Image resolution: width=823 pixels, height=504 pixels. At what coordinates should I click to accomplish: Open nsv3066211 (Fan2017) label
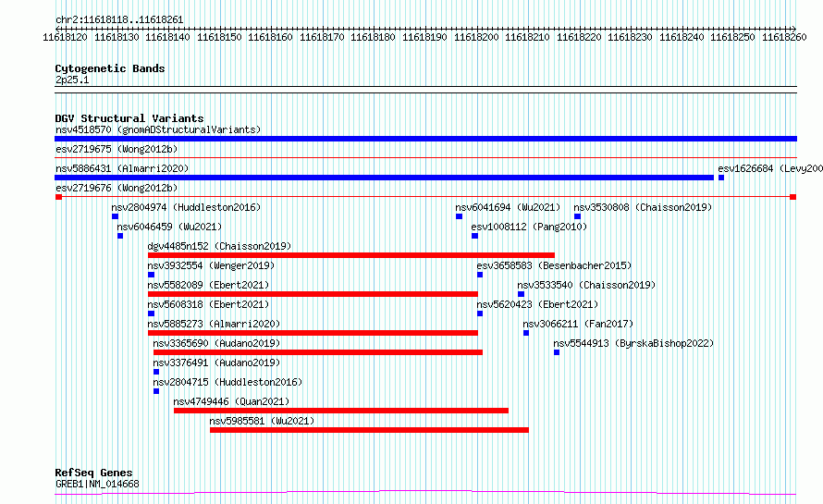click(578, 324)
